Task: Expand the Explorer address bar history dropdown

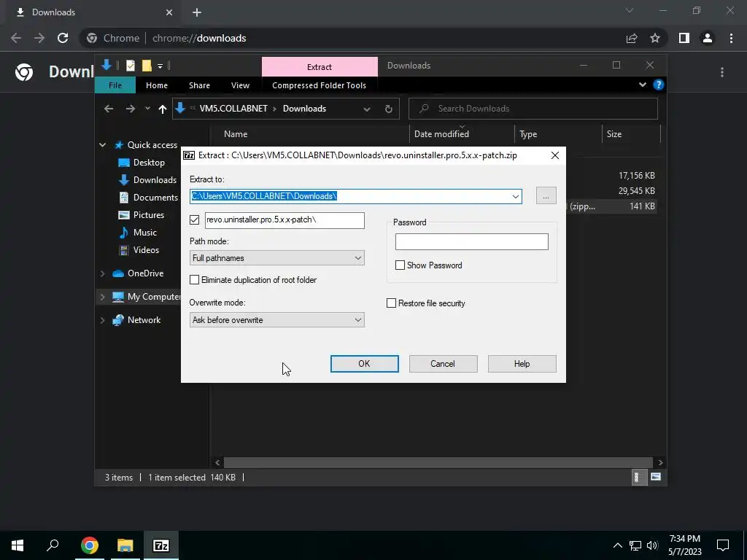Action: pos(367,109)
